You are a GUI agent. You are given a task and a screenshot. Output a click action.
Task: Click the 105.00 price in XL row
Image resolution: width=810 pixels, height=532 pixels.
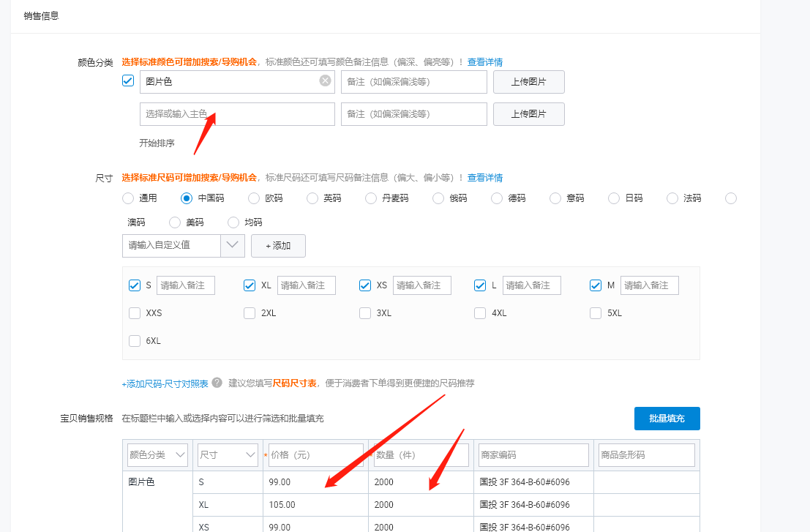pyautogui.click(x=282, y=505)
